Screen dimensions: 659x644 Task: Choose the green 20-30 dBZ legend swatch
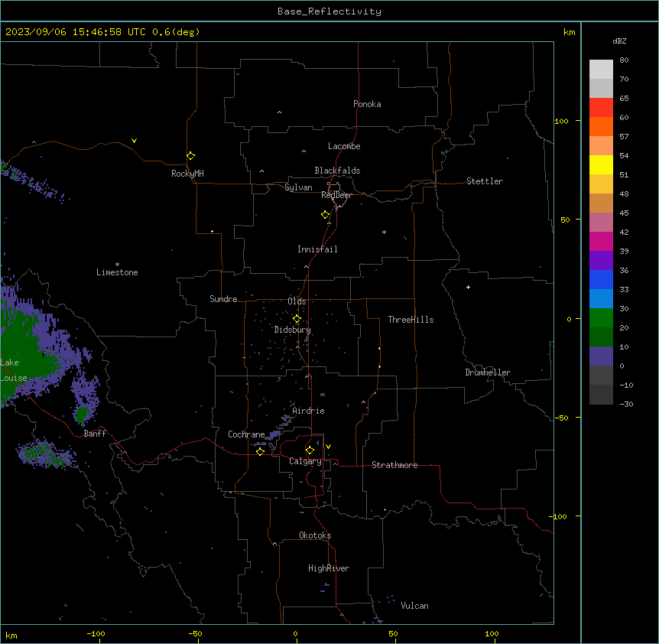pyautogui.click(x=601, y=318)
